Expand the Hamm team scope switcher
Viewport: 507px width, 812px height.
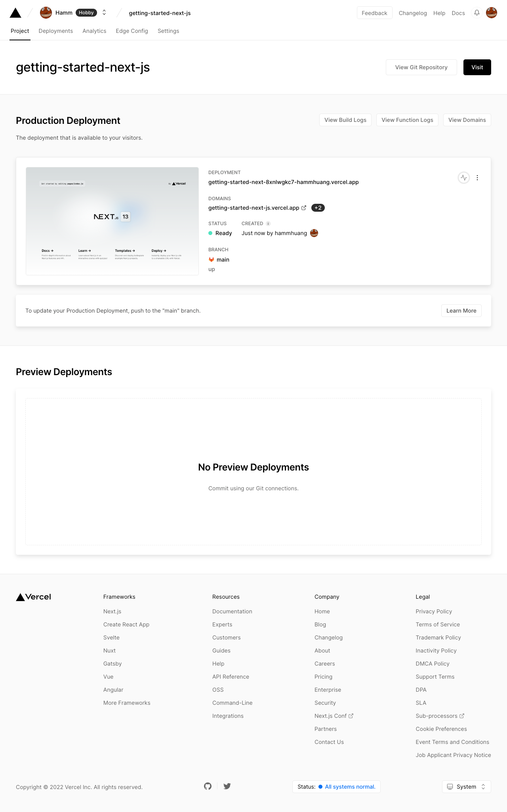pyautogui.click(x=104, y=13)
